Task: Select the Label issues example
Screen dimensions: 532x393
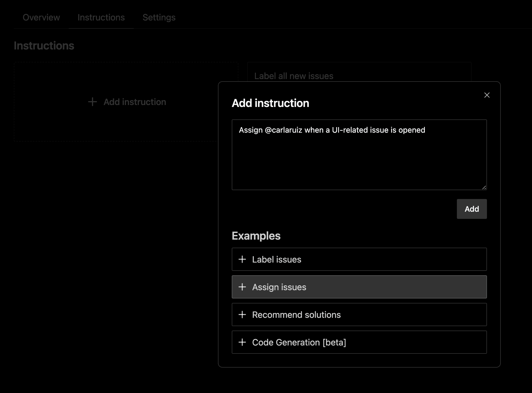Action: pyautogui.click(x=359, y=259)
